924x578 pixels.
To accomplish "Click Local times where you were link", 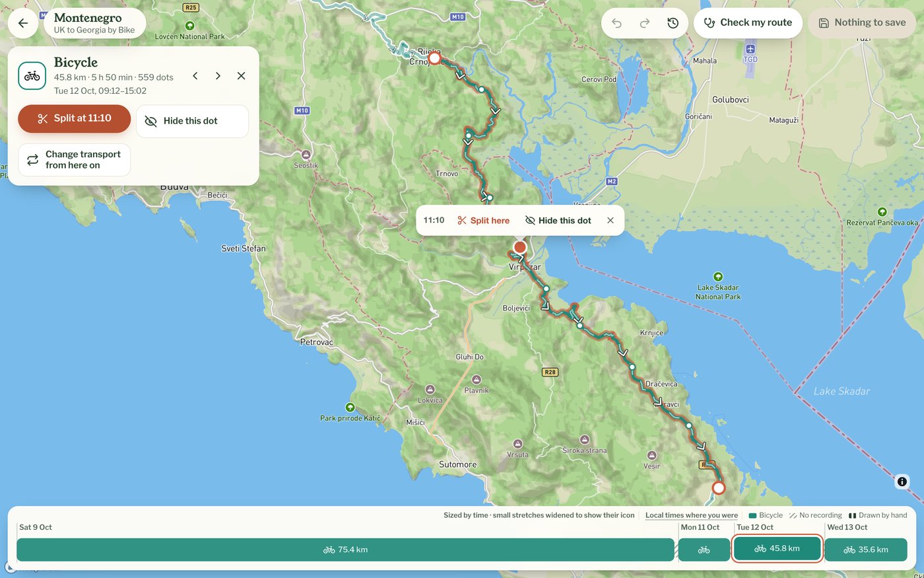I will [692, 515].
